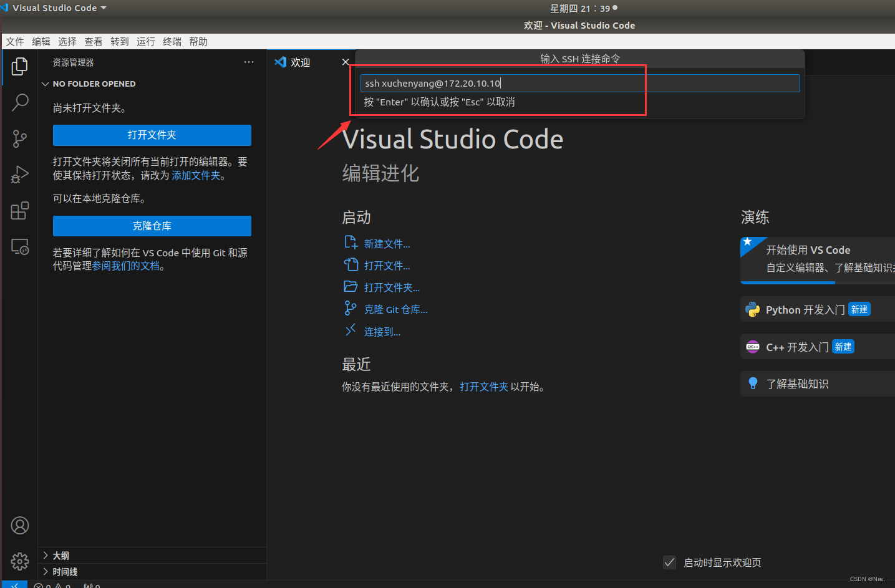Click the C++ walkthrough icon
The image size is (895, 588).
click(x=753, y=347)
